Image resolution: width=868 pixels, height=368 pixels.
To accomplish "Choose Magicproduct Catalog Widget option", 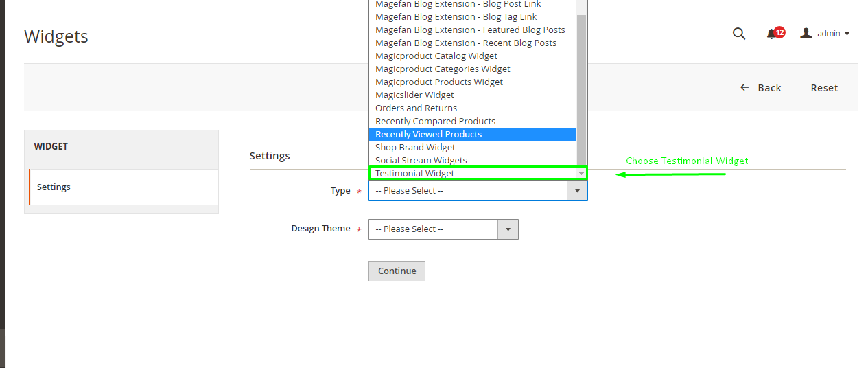I will click(x=436, y=56).
